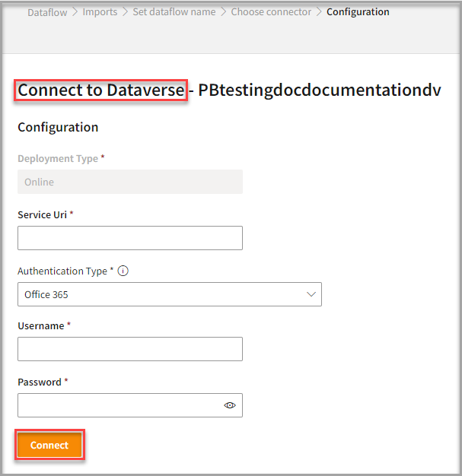Screen dimensions: 462x476
Task: Click the Authentication Type info icon
Action: [x=123, y=271]
